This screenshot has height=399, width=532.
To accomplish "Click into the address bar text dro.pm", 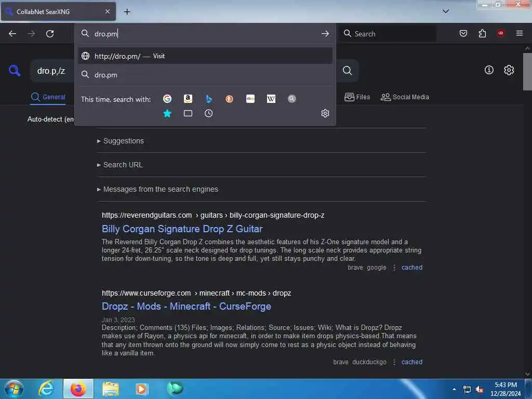I will pos(106,34).
